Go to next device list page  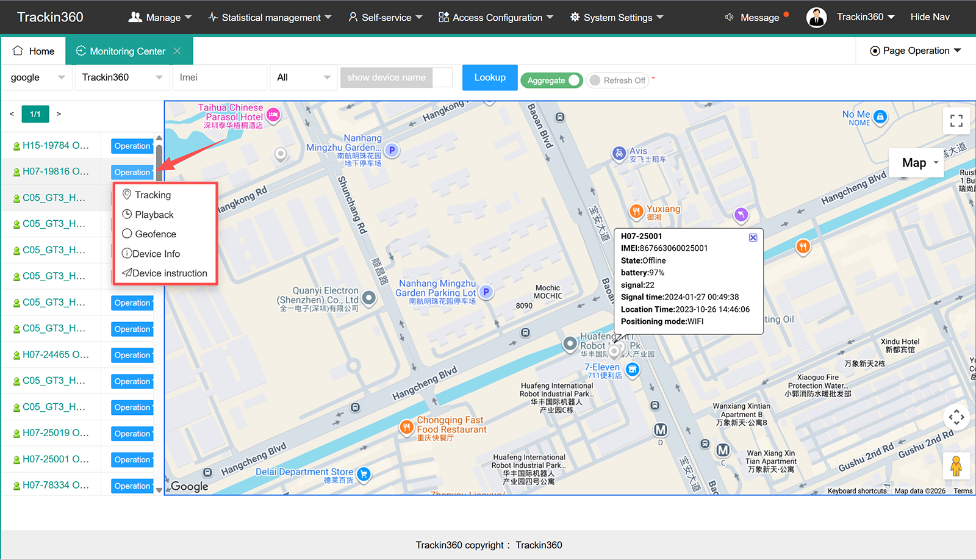59,114
